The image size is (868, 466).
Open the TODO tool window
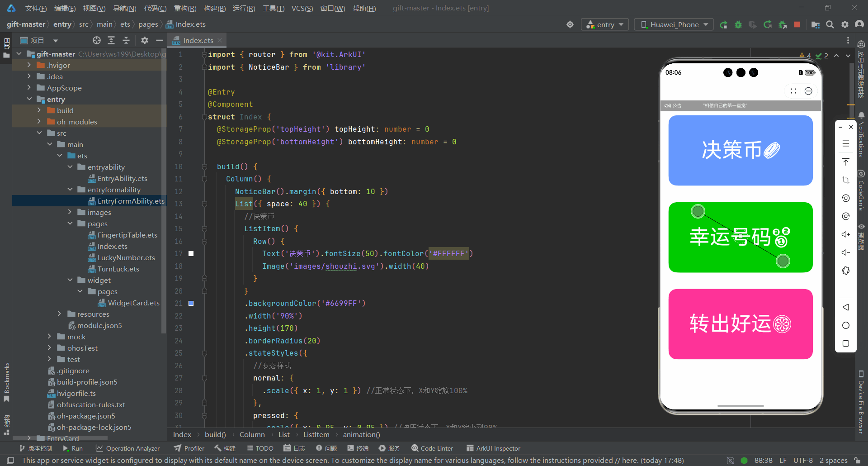(x=260, y=448)
